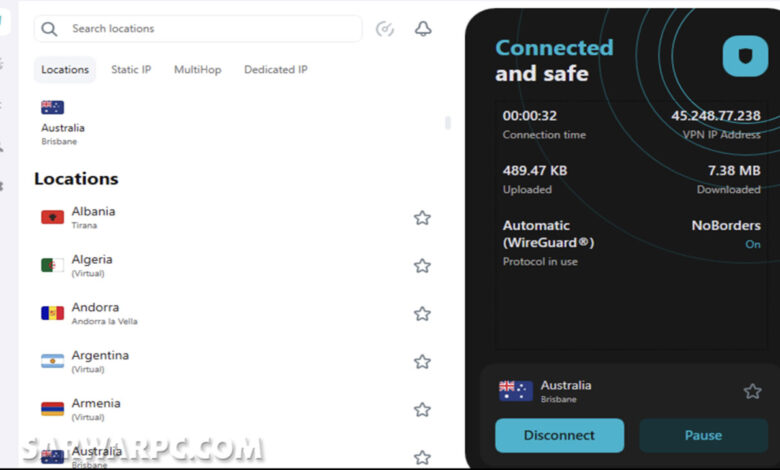Screen dimensions: 780x470
Task: Click the Locations section heading
Action: click(x=76, y=179)
